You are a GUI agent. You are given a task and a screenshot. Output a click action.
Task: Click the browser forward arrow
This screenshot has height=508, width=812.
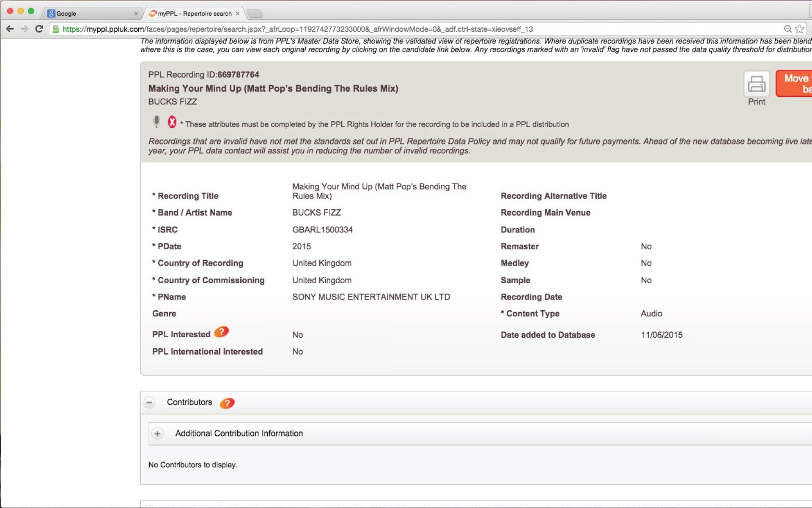pos(25,29)
